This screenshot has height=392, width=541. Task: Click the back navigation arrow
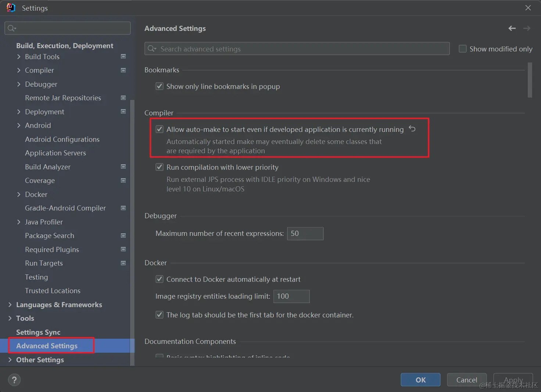(512, 28)
